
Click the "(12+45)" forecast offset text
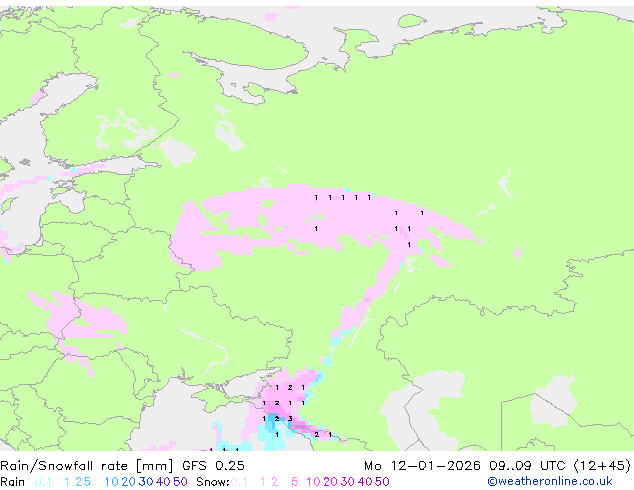[602, 466]
